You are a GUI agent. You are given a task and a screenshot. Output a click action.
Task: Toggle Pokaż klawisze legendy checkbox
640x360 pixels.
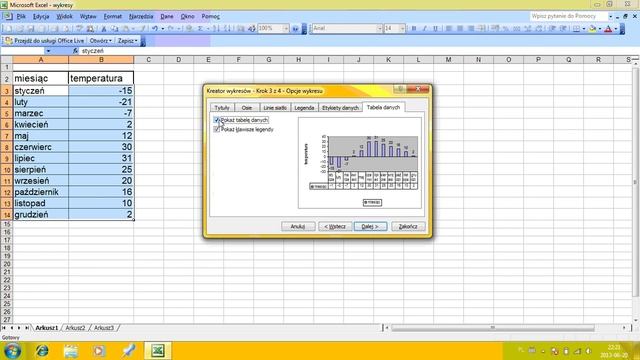[217, 129]
